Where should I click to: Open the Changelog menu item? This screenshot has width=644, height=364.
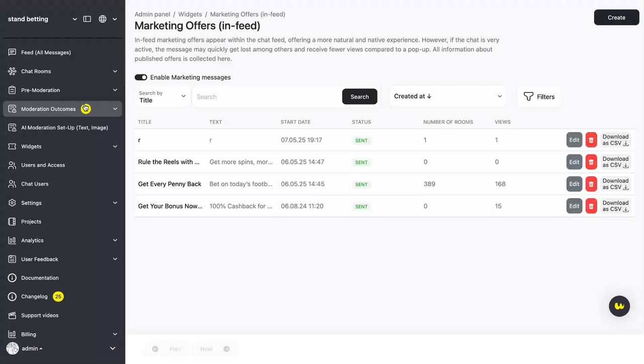(34, 297)
